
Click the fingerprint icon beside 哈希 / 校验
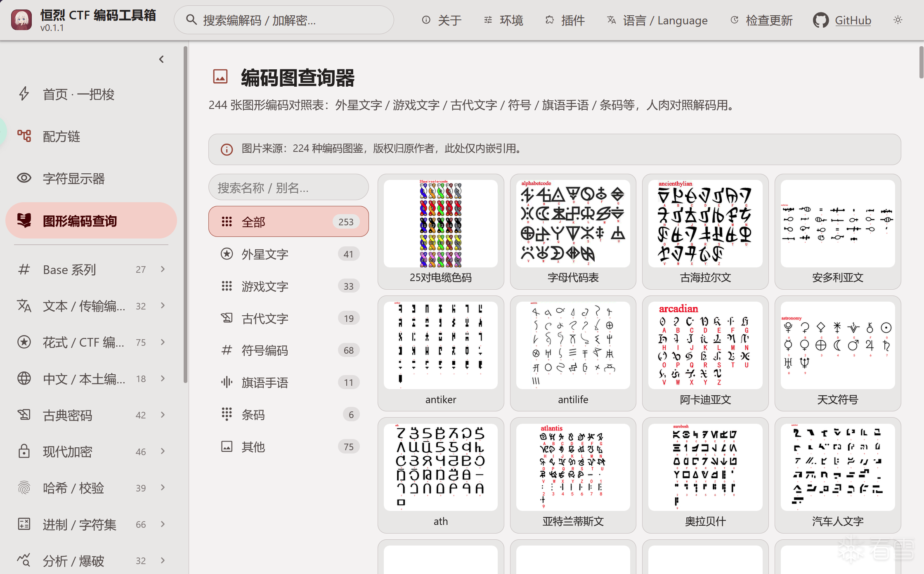pos(24,488)
